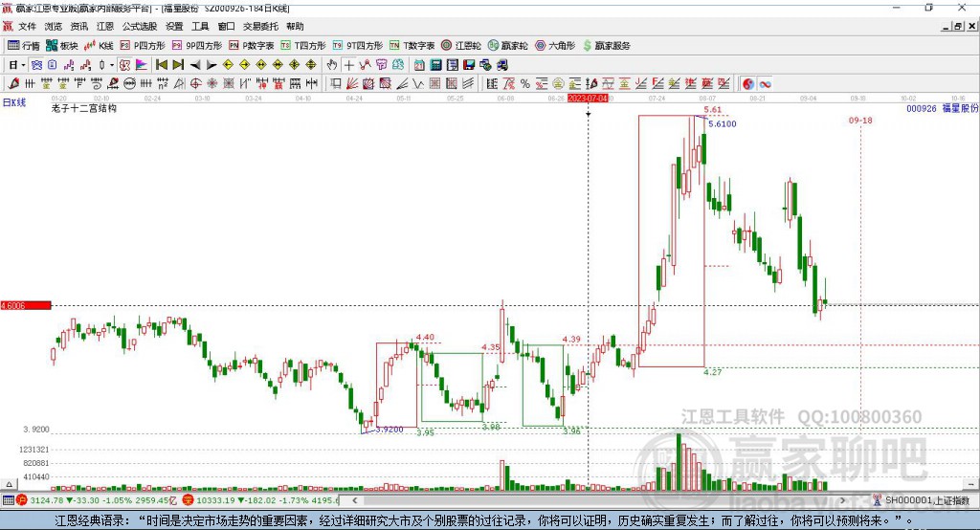Jump to first bar with skip-to-start icon
The height and width of the screenshot is (530, 980).
pos(162,65)
